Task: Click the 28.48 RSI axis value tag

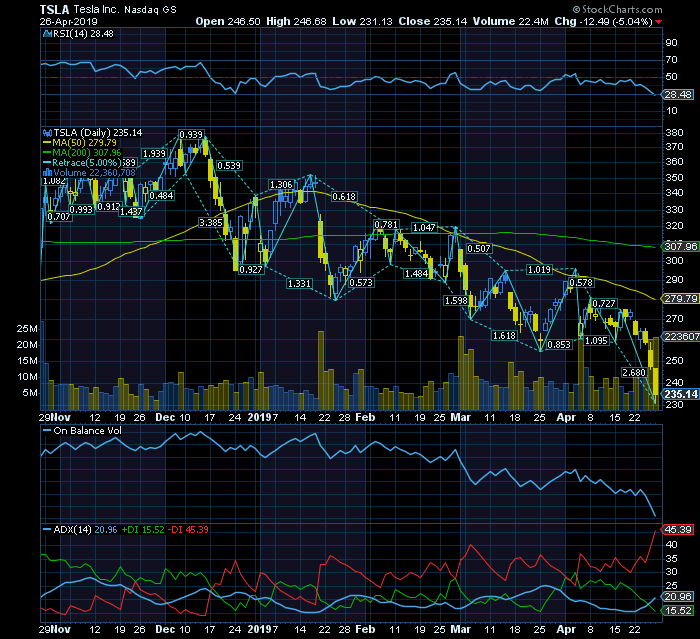Action: 678,95
